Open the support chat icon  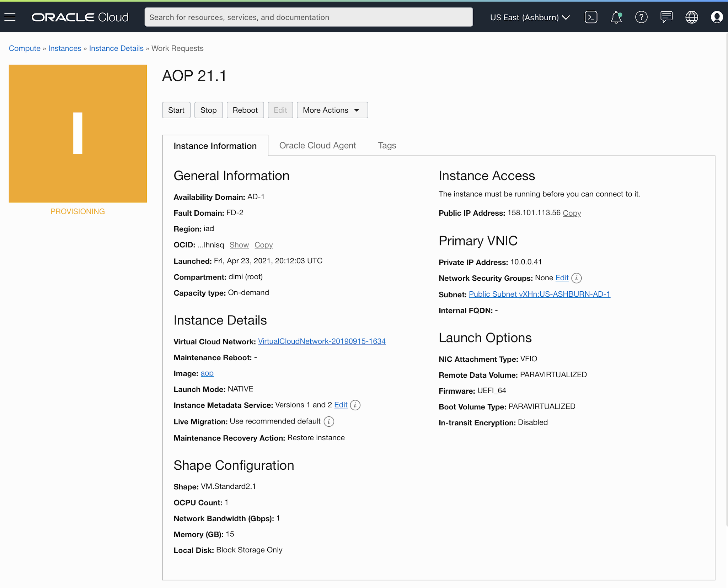click(667, 17)
